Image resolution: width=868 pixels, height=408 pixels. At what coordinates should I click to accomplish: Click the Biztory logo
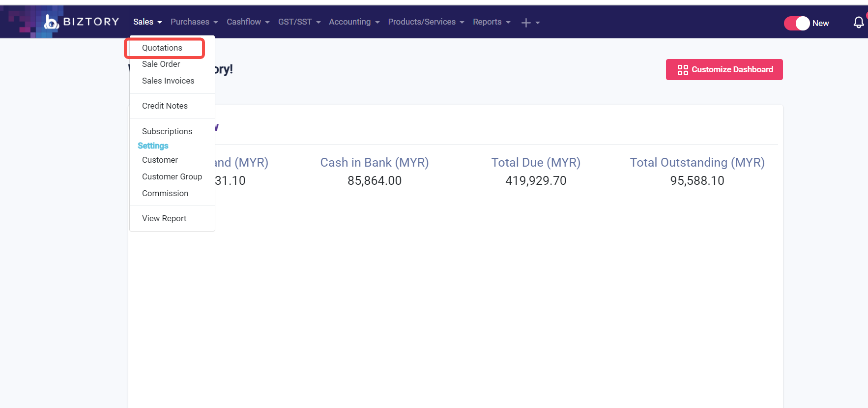click(82, 22)
